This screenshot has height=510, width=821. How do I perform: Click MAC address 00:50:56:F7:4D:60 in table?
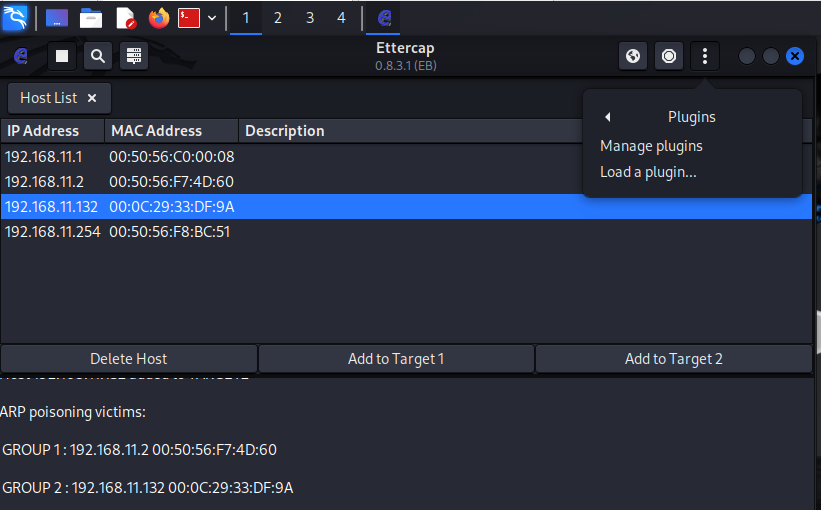point(171,182)
